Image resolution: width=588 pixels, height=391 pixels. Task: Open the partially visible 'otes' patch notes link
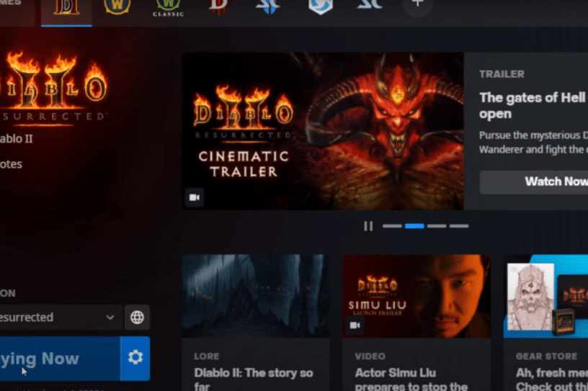tap(11, 164)
